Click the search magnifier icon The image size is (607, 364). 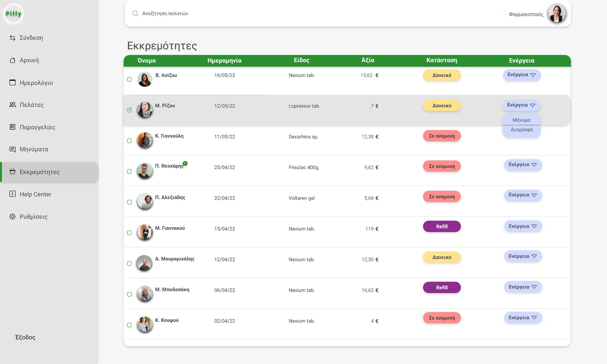coord(135,14)
